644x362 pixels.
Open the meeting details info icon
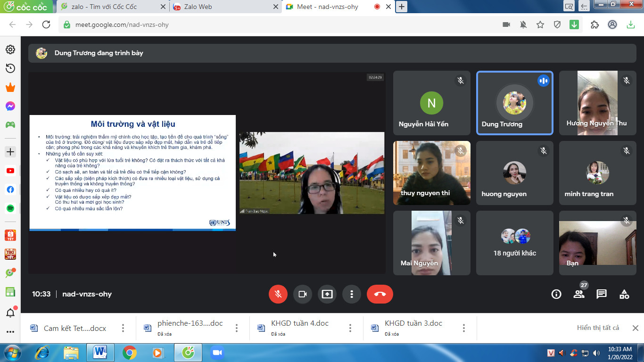tap(556, 295)
